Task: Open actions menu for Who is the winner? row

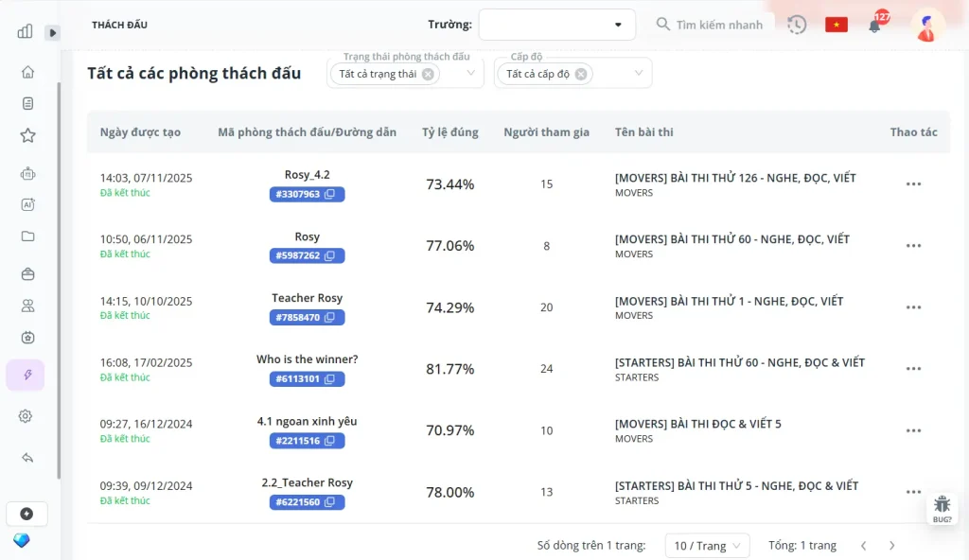Action: [x=913, y=369]
